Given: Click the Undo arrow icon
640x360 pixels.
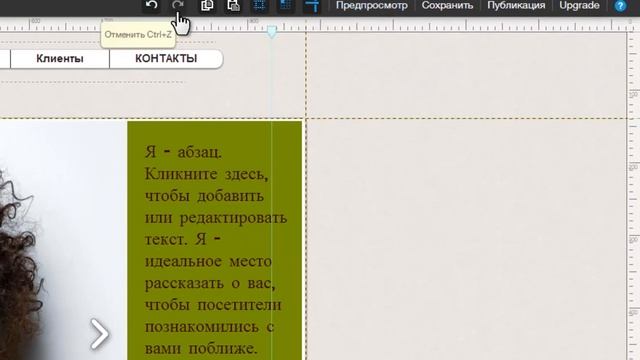Looking at the screenshot, I should 151,5.
